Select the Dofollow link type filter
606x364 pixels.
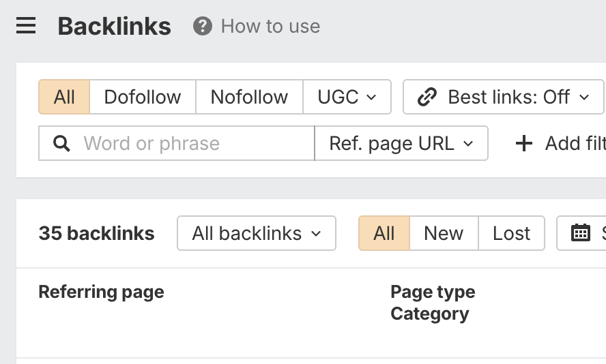[x=143, y=97]
